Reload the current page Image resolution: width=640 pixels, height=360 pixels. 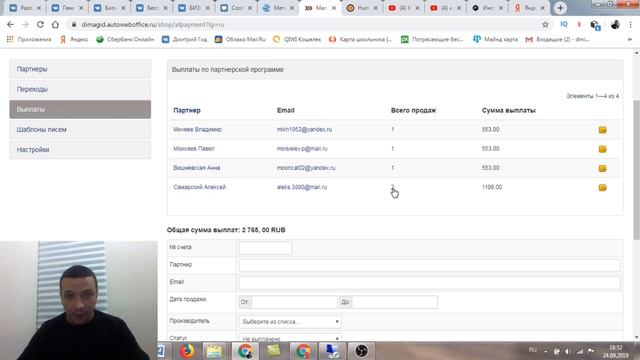40,24
